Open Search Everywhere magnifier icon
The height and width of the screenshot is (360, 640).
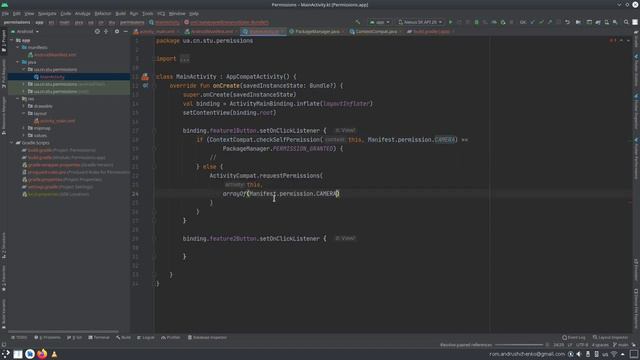(x=626, y=22)
